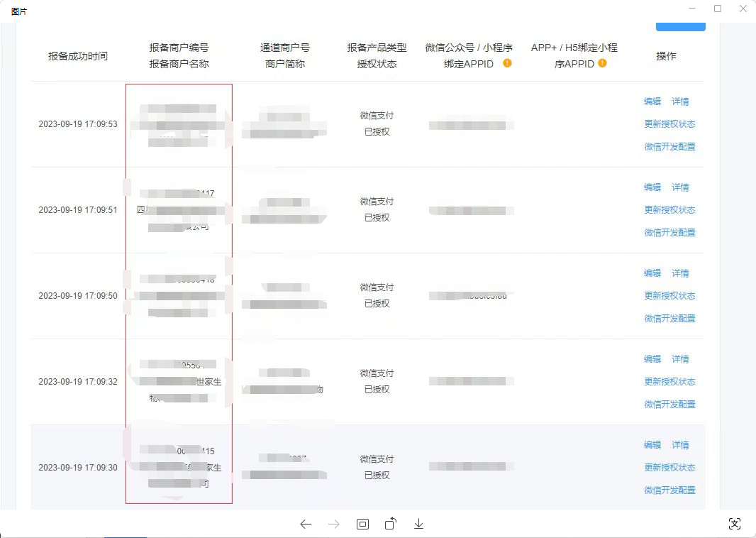Screen dimensions: 756x538
Task: Click 微信开发配置 in the 17:09:53 row
Action: [x=669, y=147]
